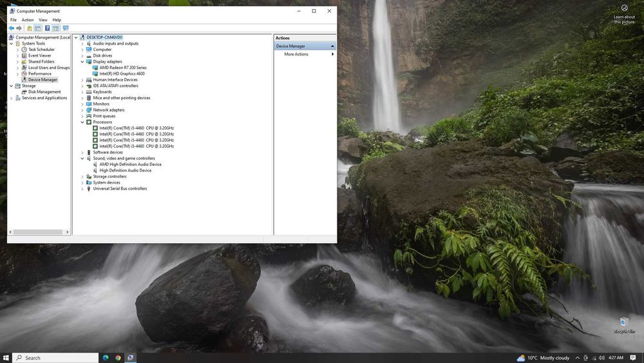Open the notification center icon

(x=633, y=358)
